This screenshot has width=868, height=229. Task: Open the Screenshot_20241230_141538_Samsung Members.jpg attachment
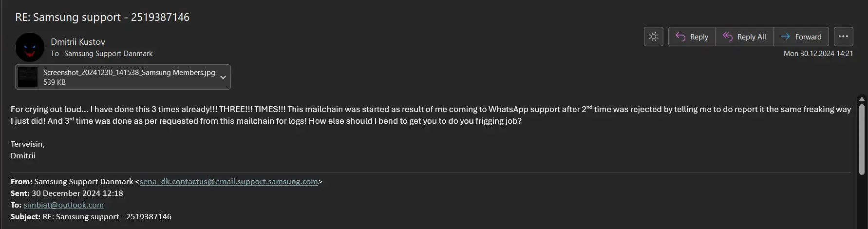123,77
